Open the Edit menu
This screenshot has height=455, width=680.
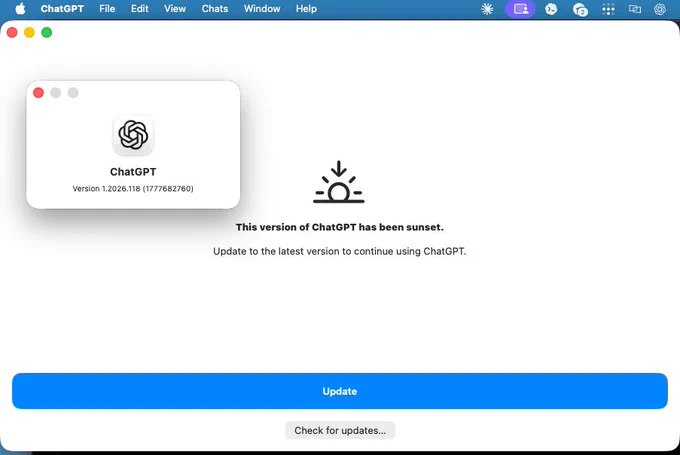(139, 9)
